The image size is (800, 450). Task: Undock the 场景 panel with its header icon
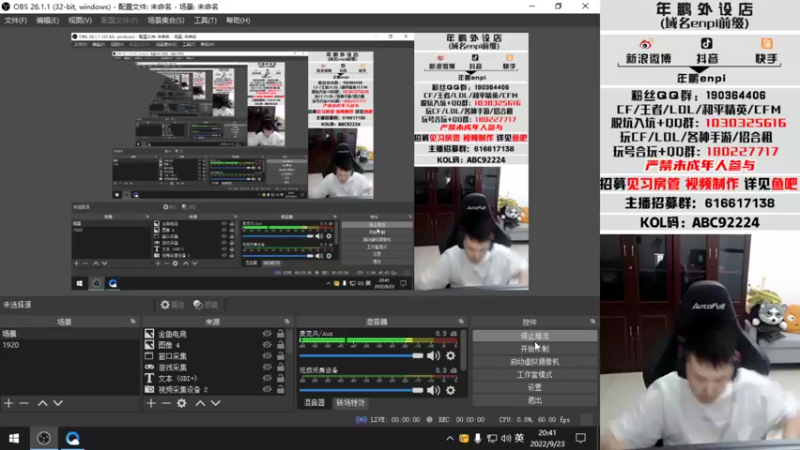tap(133, 321)
